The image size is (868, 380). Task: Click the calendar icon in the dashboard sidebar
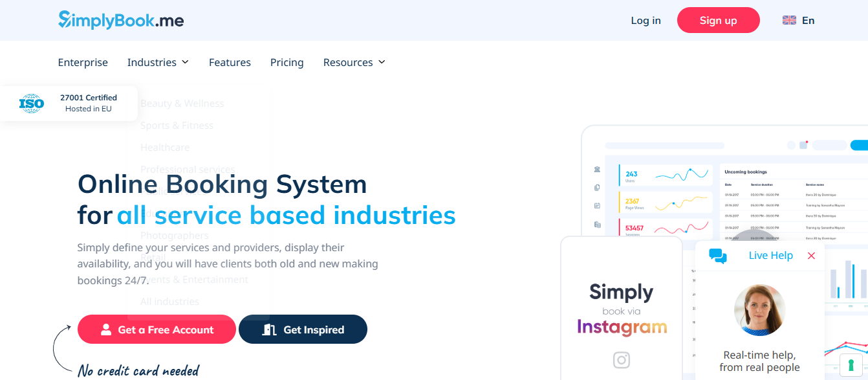pyautogui.click(x=597, y=205)
